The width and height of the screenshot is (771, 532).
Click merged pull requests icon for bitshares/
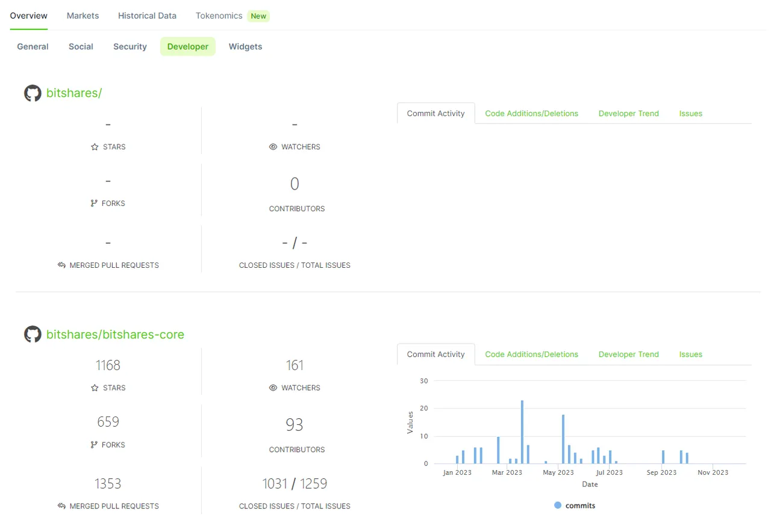point(61,265)
